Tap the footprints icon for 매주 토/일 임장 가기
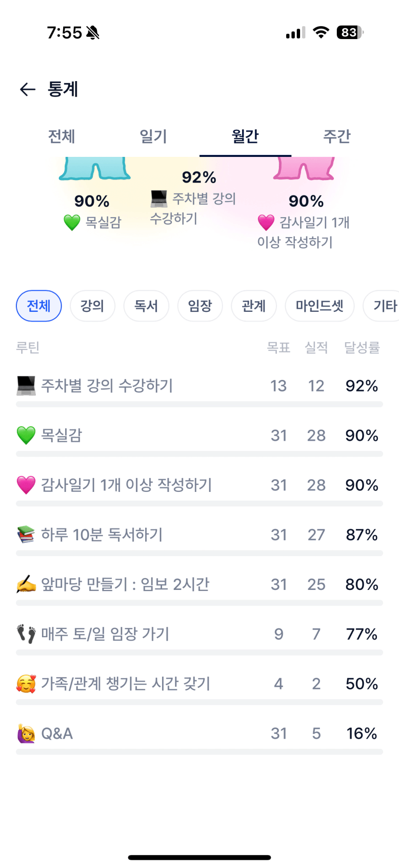Image resolution: width=399 pixels, height=868 pixels. [x=26, y=634]
